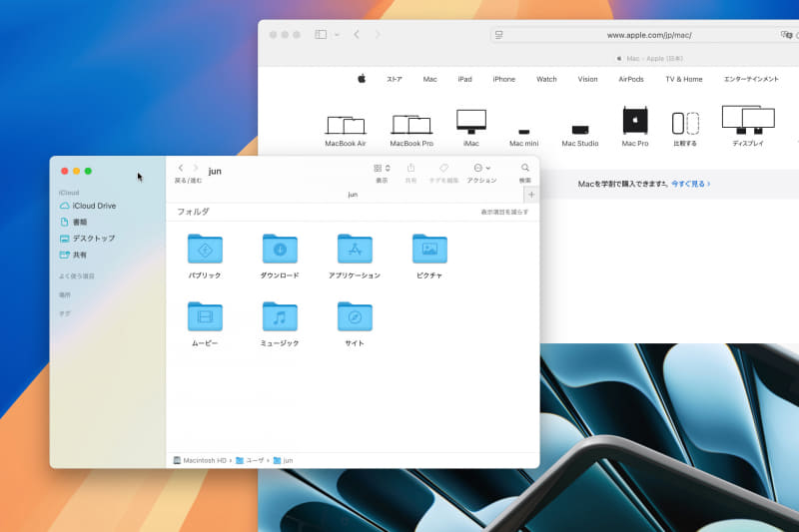Click 表示項目を減らす in the Finder folder header

pos(504,212)
